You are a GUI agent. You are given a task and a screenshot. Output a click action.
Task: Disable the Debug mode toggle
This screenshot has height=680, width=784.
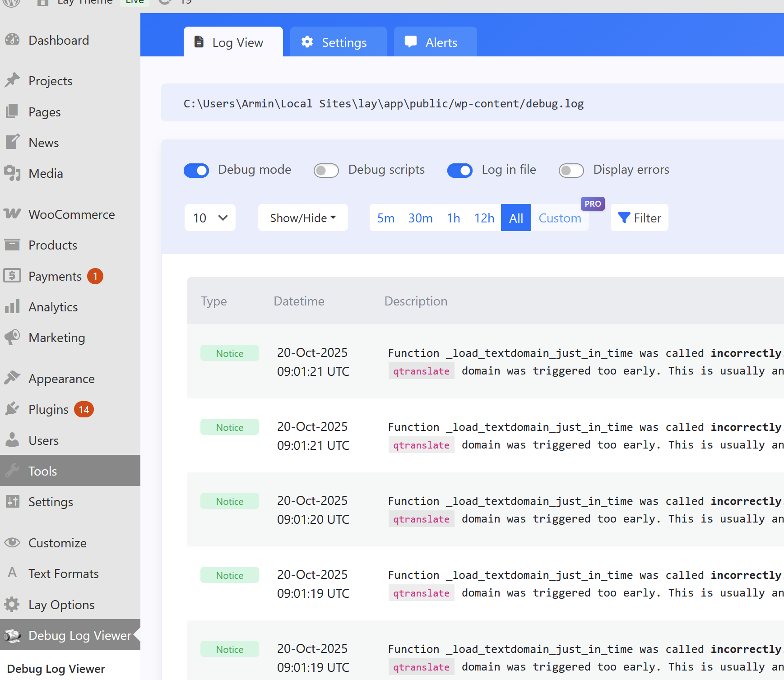(x=196, y=171)
